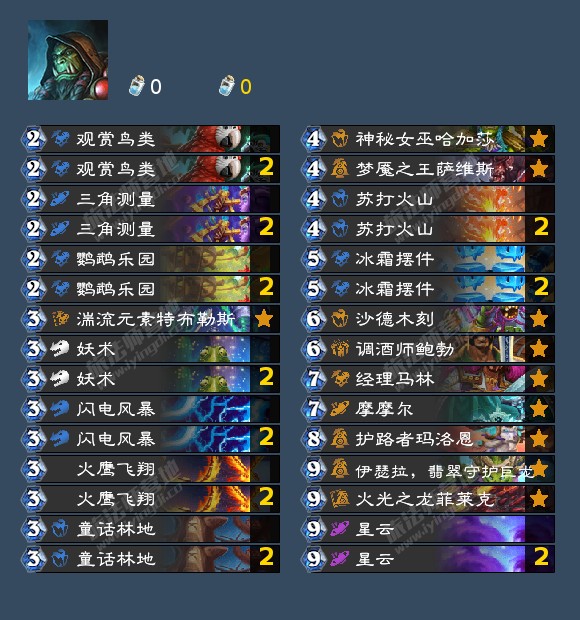Viewport: 580px width, 620px height.
Task: Click the set icon beside 湍流元素特布勒斯
Action: pyautogui.click(x=60, y=319)
